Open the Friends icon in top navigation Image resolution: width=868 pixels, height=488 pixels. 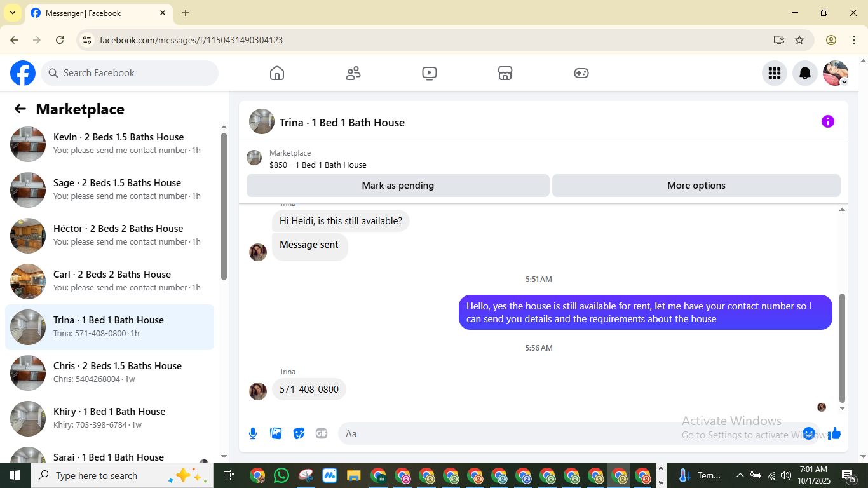click(x=353, y=73)
